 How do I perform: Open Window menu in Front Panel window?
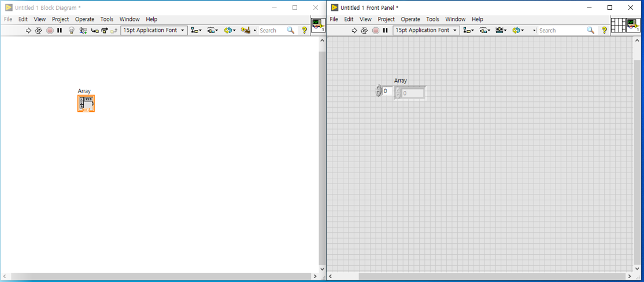point(455,19)
